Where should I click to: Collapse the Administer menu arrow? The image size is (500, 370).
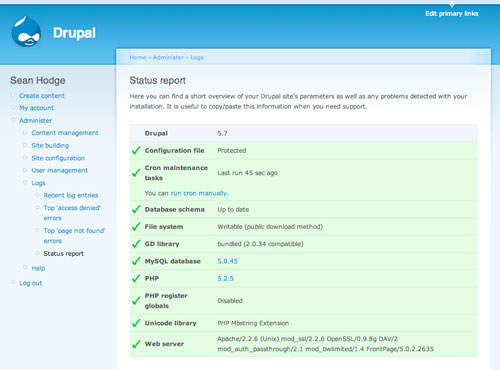[13, 120]
